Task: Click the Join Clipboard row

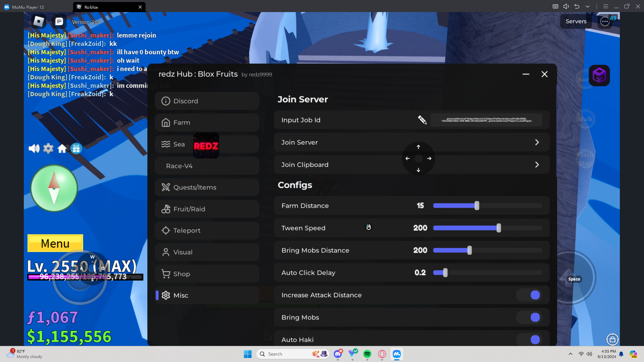Action: (x=412, y=165)
